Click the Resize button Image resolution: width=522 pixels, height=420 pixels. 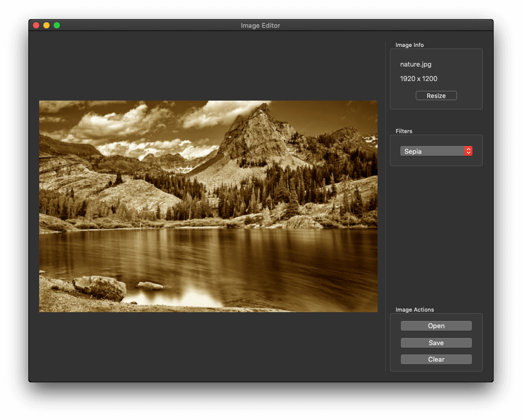tap(436, 96)
